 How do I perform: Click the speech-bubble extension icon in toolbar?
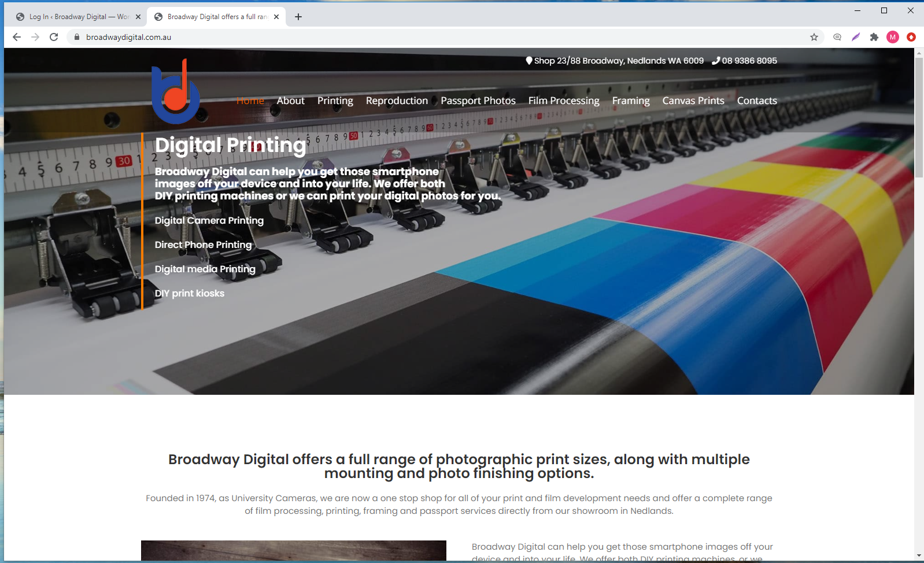(837, 37)
